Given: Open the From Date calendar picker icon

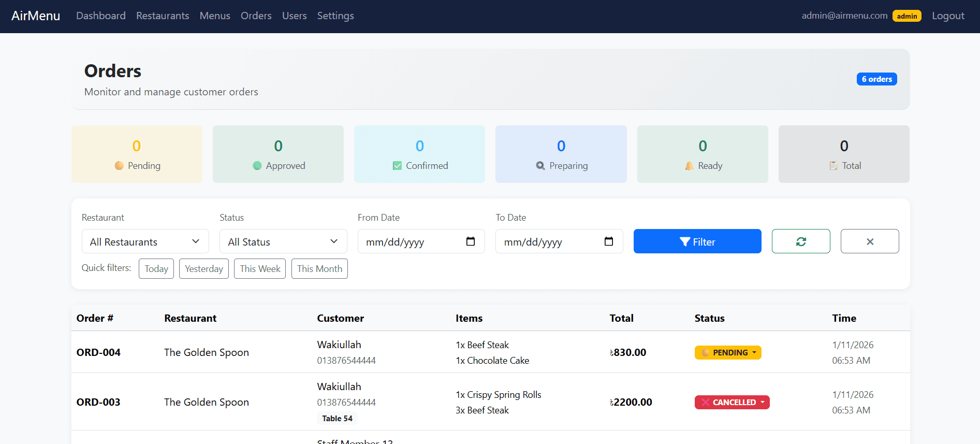Looking at the screenshot, I should pyautogui.click(x=470, y=241).
